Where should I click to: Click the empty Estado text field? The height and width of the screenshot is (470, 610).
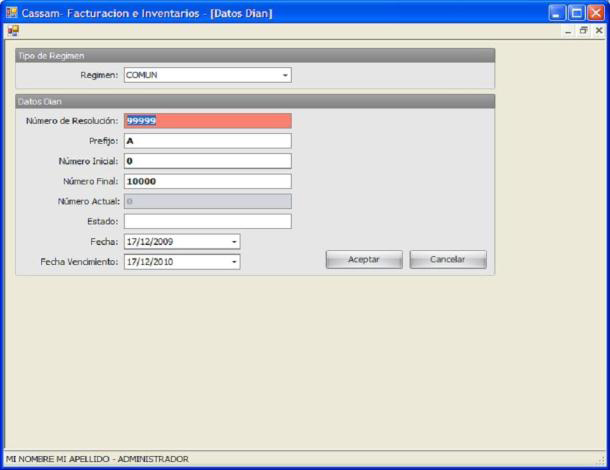pyautogui.click(x=207, y=221)
